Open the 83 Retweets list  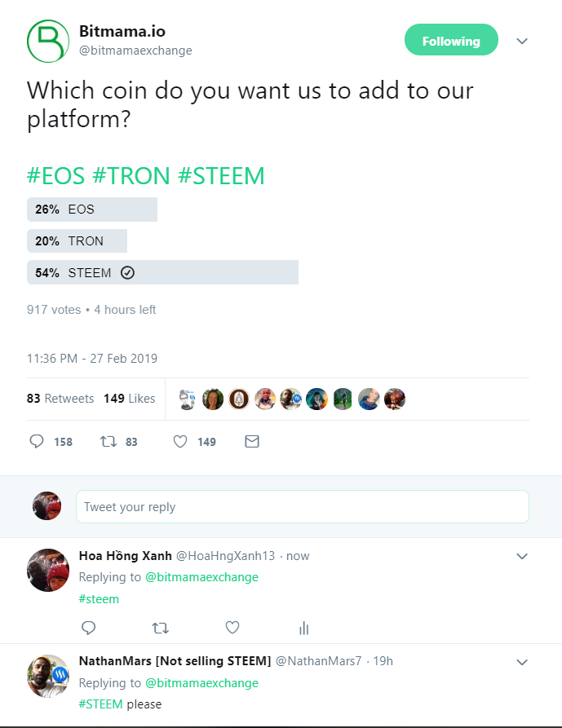(60, 399)
